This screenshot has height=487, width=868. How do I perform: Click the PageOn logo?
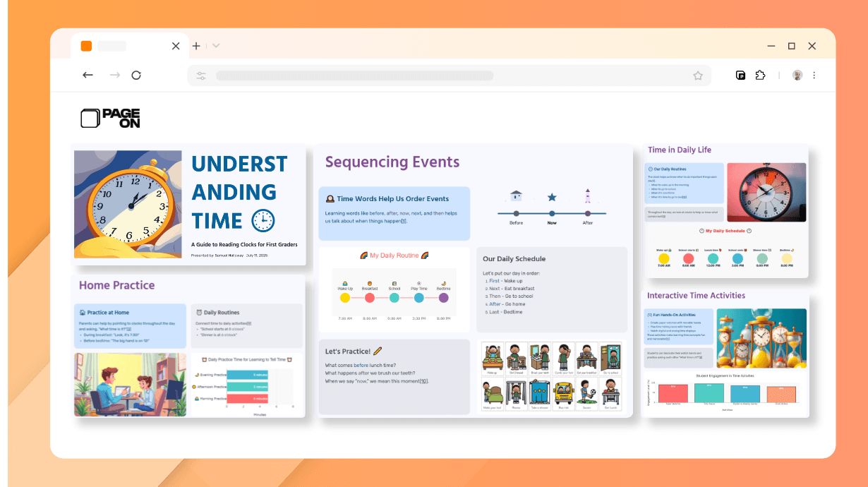[x=111, y=119]
